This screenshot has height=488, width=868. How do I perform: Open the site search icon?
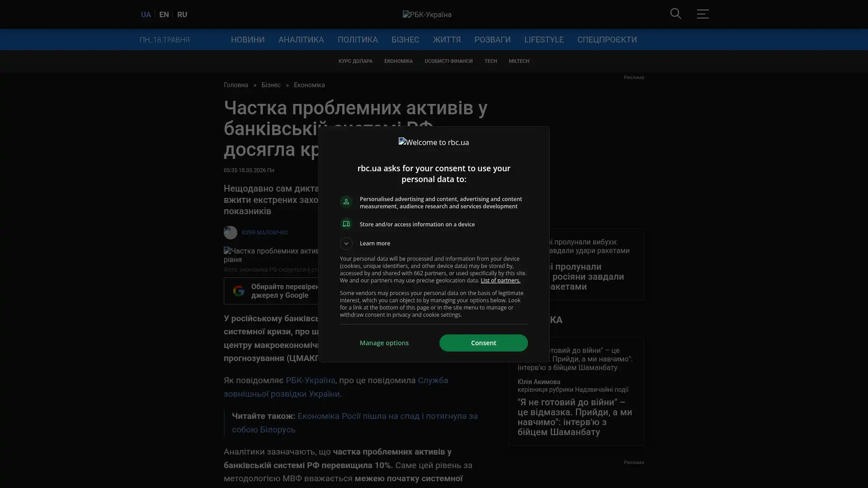(x=675, y=14)
